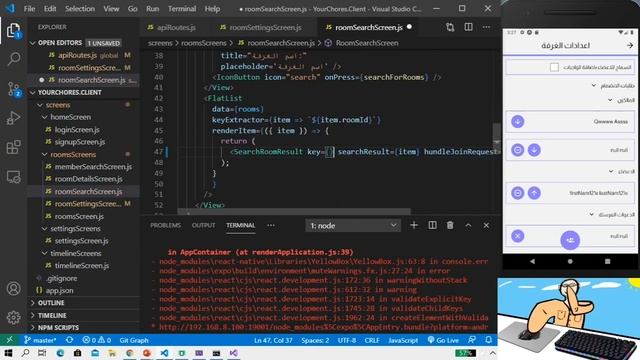Open the Terminal menu

(182, 9)
